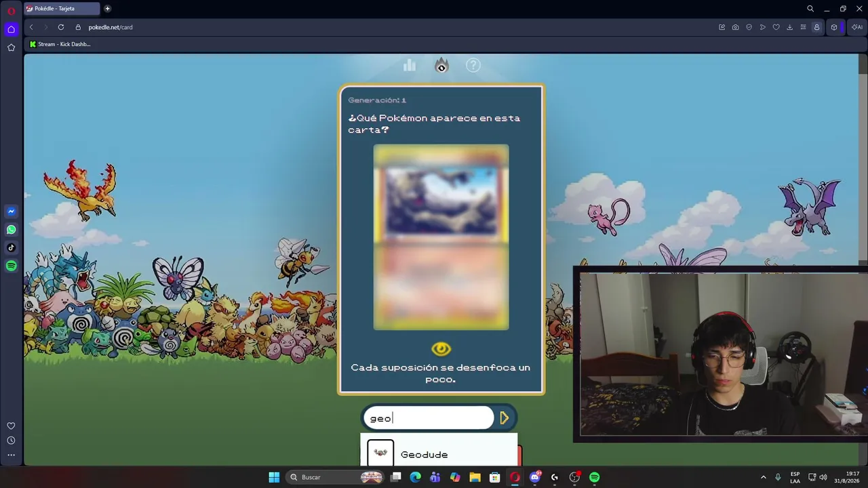868x488 pixels.
Task: Open Copilot from the taskbar
Action: pyautogui.click(x=455, y=477)
